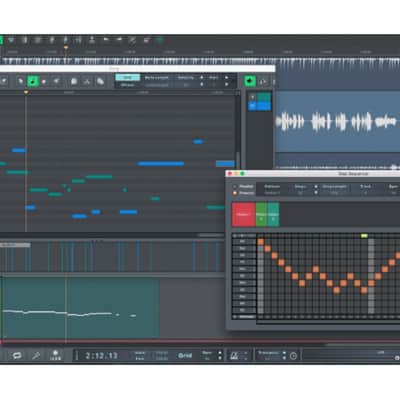Click the piano roll vertical scrollbar
Viewport: 400px width, 400px height.
[238, 160]
